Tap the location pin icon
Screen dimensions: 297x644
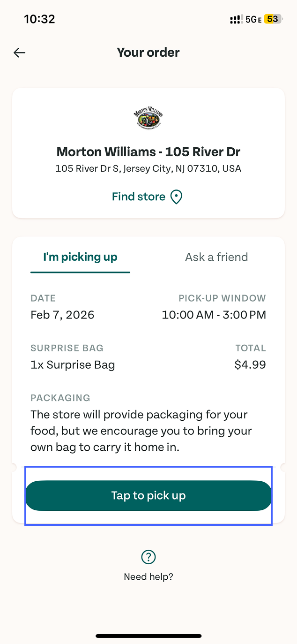[176, 197]
